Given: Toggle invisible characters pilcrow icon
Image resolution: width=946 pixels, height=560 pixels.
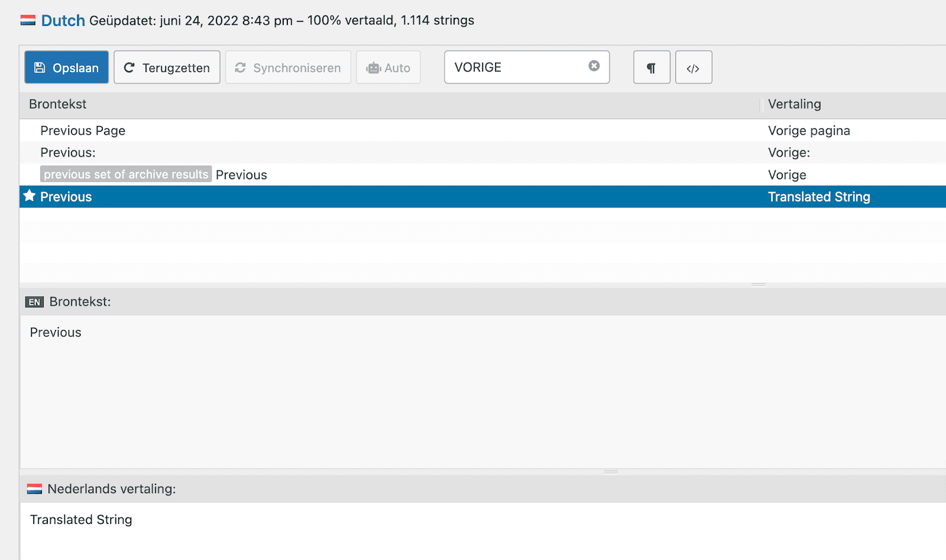Looking at the screenshot, I should (x=652, y=67).
